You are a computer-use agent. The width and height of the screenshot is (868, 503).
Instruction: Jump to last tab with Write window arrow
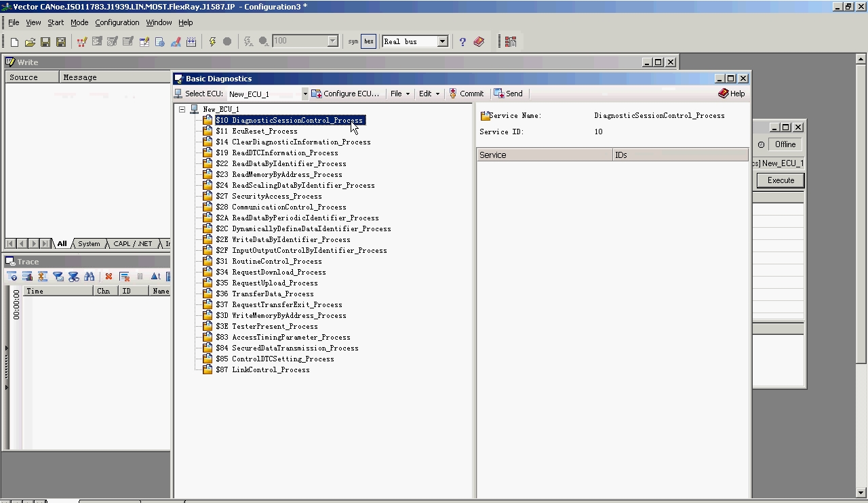tap(45, 243)
